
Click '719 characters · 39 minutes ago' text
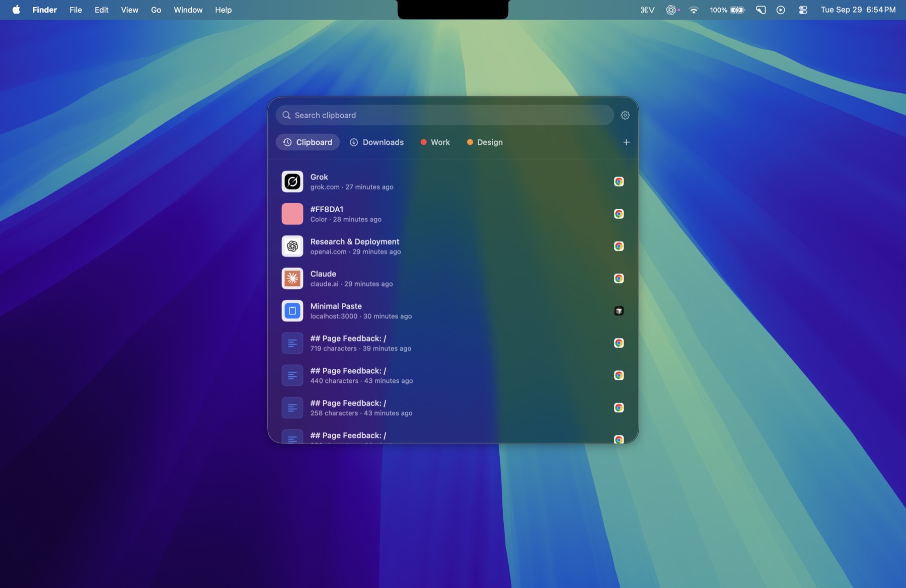[360, 349]
